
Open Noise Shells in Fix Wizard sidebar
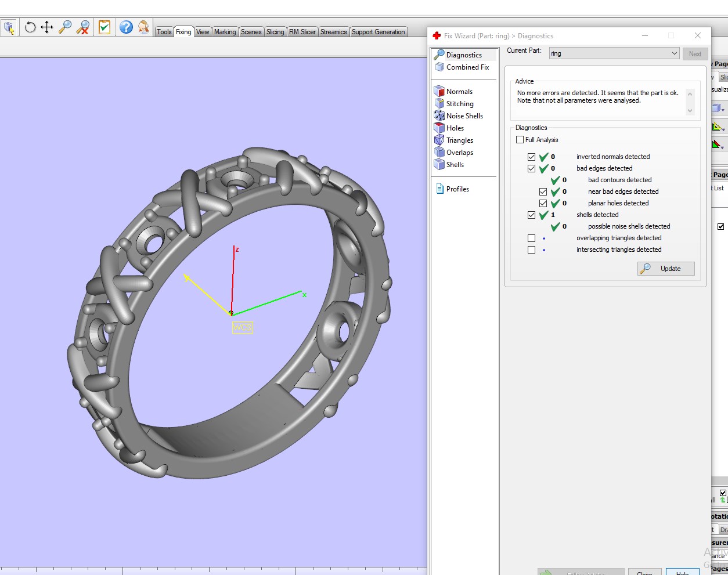(464, 116)
